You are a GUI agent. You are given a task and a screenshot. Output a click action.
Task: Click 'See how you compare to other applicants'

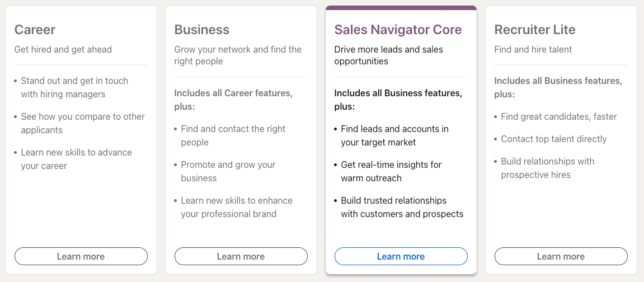coord(83,123)
